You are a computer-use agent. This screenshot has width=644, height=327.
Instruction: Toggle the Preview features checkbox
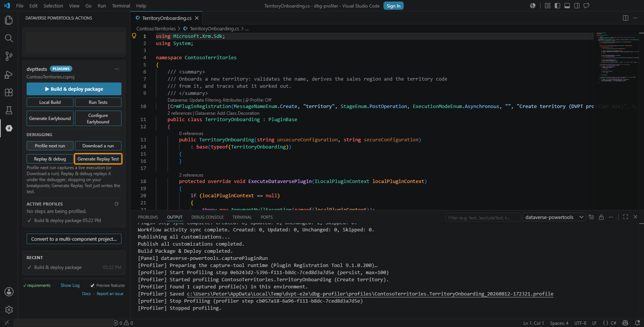(92, 285)
